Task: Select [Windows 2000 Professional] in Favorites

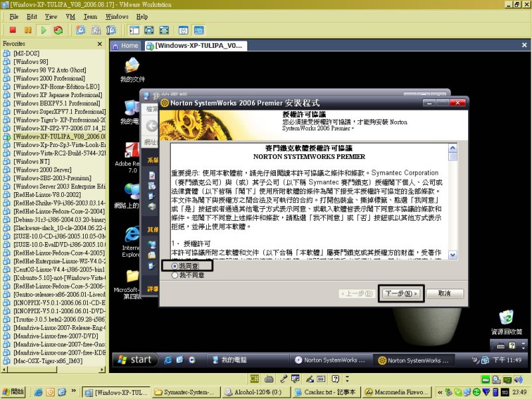Action: [49, 78]
